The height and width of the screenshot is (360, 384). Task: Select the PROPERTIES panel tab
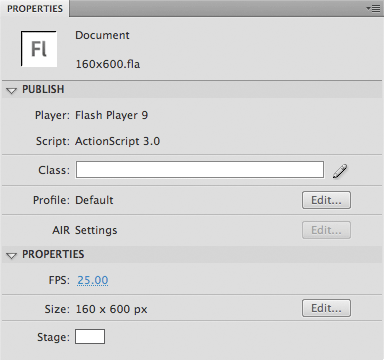[x=35, y=9]
